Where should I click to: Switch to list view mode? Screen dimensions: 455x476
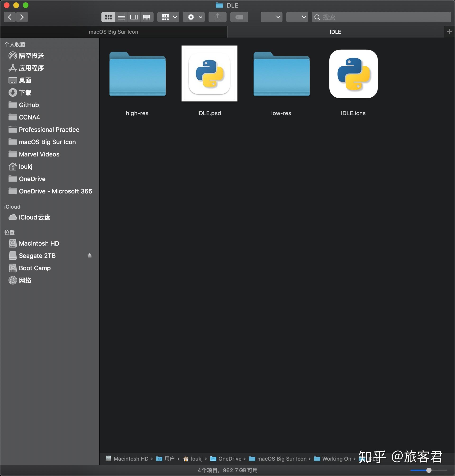tap(121, 17)
